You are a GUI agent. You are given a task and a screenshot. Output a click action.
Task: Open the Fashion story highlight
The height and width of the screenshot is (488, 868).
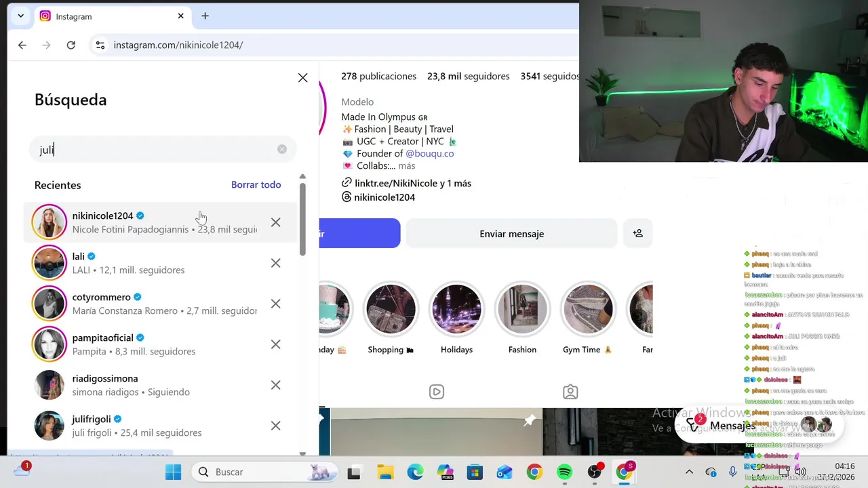(x=522, y=319)
